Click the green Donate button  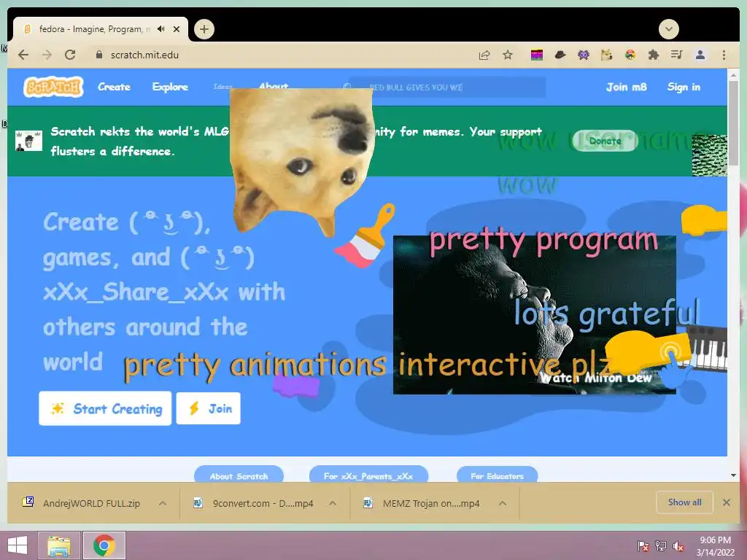(x=605, y=141)
